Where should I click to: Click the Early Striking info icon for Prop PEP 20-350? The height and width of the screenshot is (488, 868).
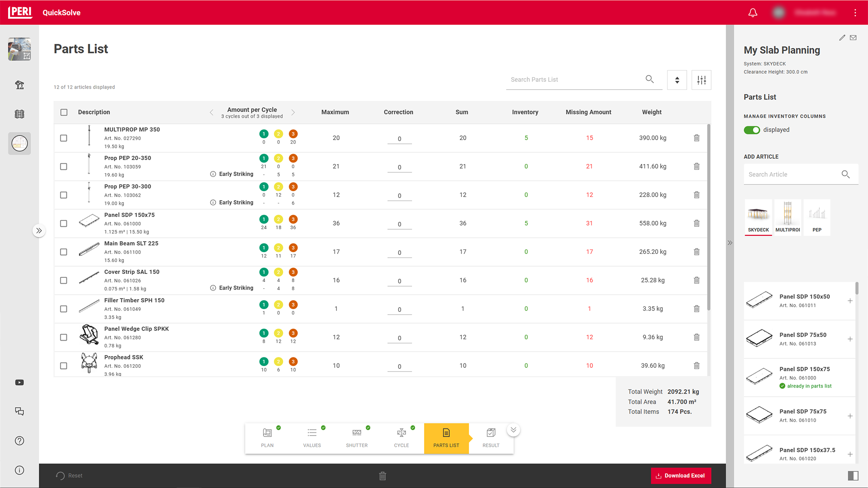[213, 174]
